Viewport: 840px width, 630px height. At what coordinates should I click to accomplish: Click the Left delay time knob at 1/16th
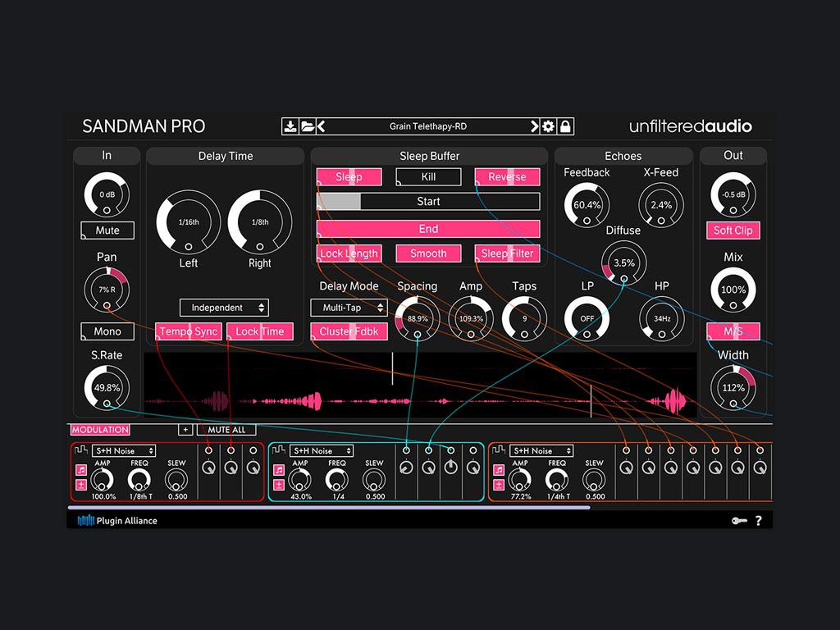[x=189, y=221]
